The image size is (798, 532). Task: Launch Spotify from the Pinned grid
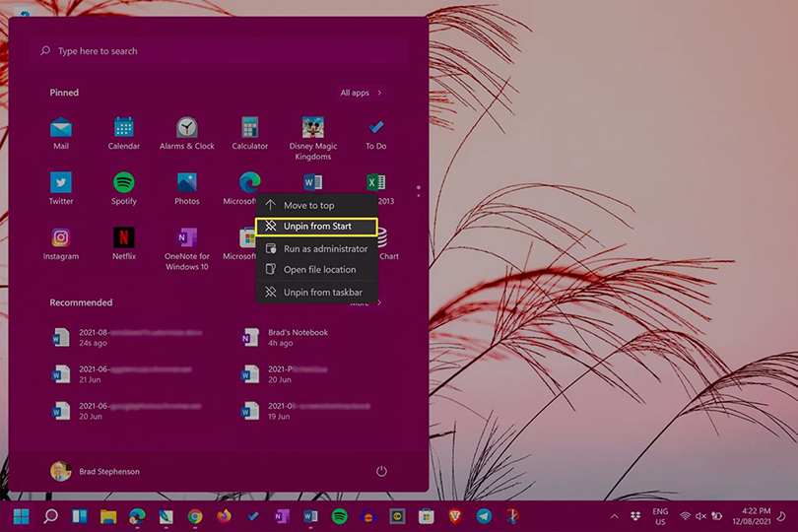124,188
